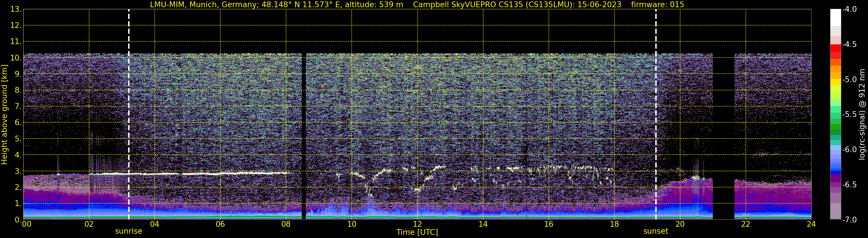Click the '20' time axis tick label
Viewport: 868px width, 238px height.
tap(680, 224)
